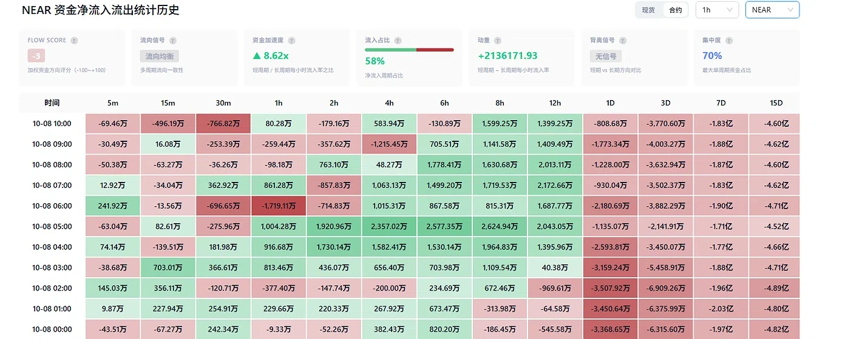Click the +2136171.93 momentum value
Viewport: 868px width, 339px height.
[x=507, y=56]
